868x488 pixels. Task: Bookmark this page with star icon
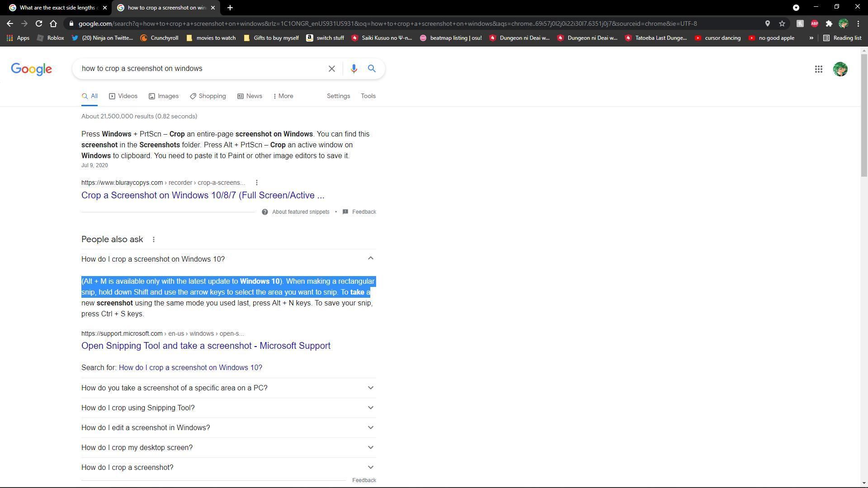tap(782, 23)
